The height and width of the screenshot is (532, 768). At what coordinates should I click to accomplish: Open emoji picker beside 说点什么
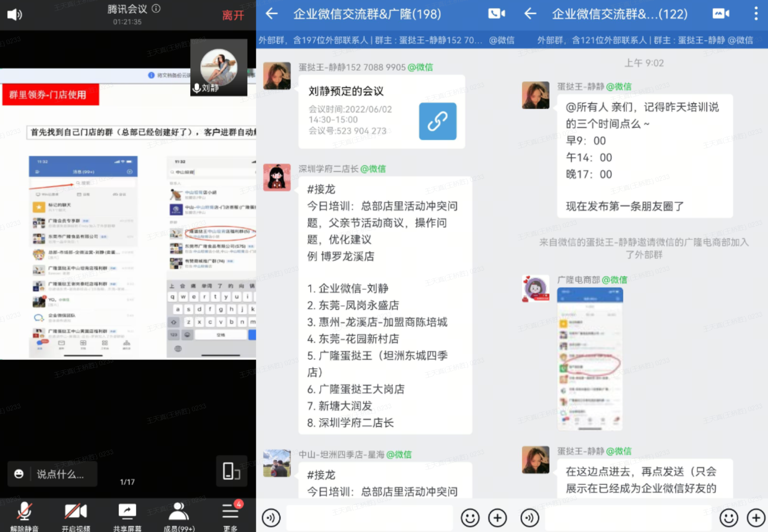coord(19,474)
